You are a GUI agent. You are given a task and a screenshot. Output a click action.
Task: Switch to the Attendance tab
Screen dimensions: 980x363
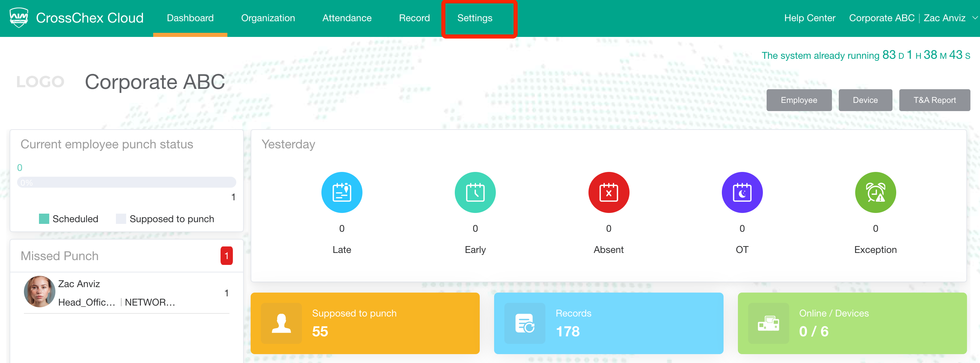pos(347,18)
